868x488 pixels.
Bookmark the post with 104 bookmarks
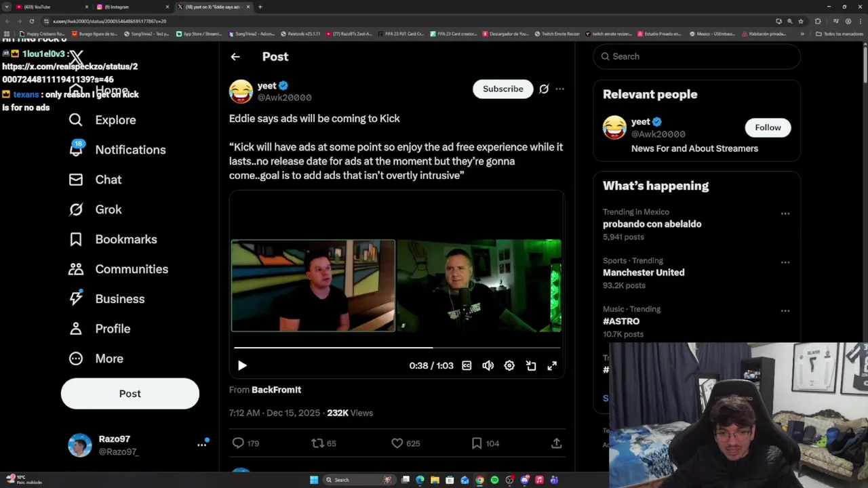pyautogui.click(x=485, y=443)
